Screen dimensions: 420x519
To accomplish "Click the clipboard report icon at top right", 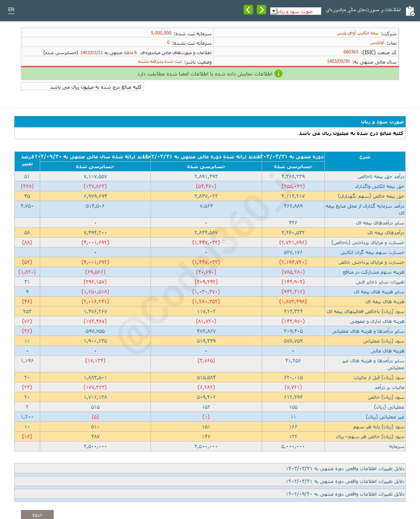I will coord(411,10).
